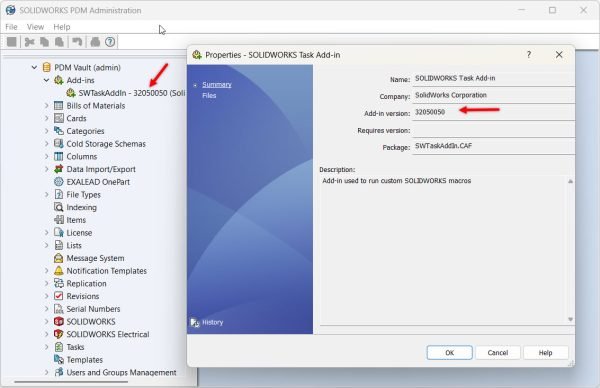
Task: Click the Name field in dialog
Action: pyautogui.click(x=493, y=78)
